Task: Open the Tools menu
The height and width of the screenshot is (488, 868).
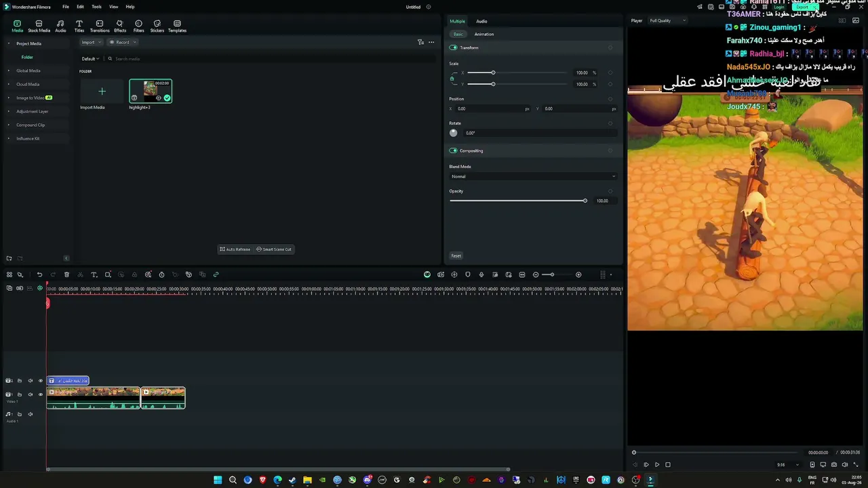Action: [x=96, y=7]
